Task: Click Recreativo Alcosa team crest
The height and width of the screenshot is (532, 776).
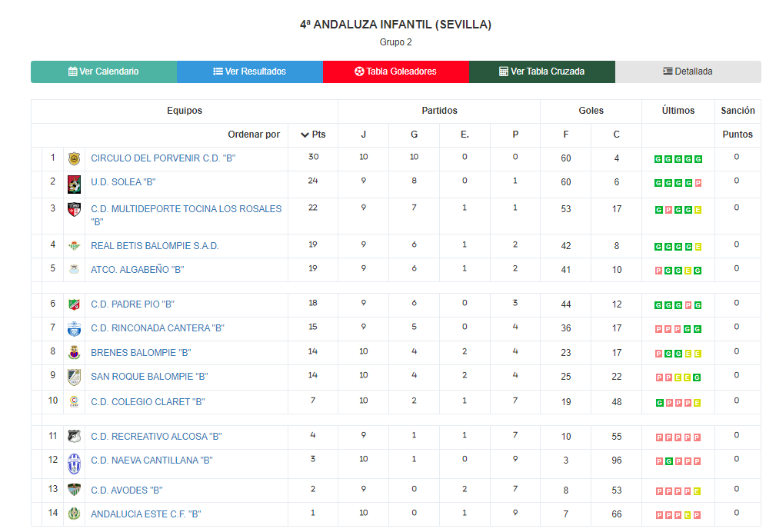Action: pos(75,436)
